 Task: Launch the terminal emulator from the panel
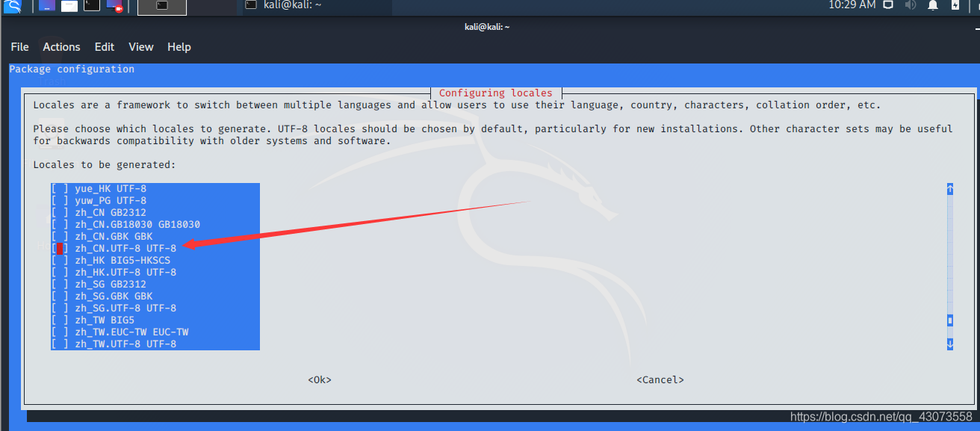[x=91, y=6]
